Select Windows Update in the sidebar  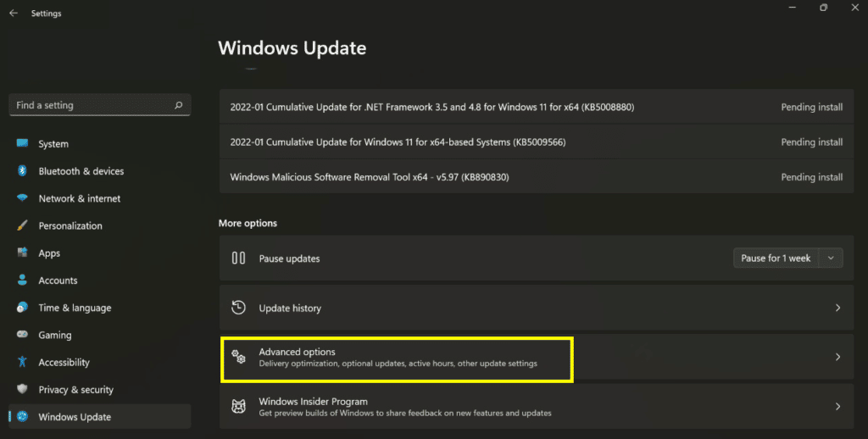(75, 417)
